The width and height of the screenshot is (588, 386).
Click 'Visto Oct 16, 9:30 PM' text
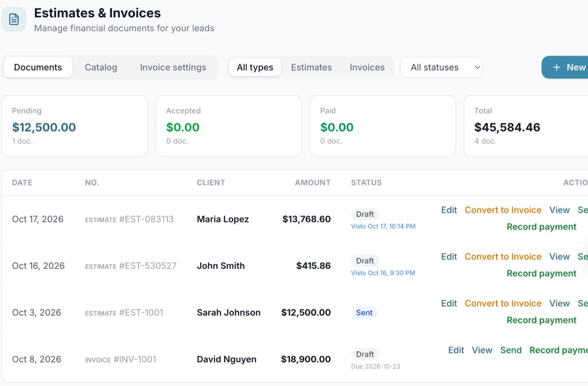coord(383,273)
